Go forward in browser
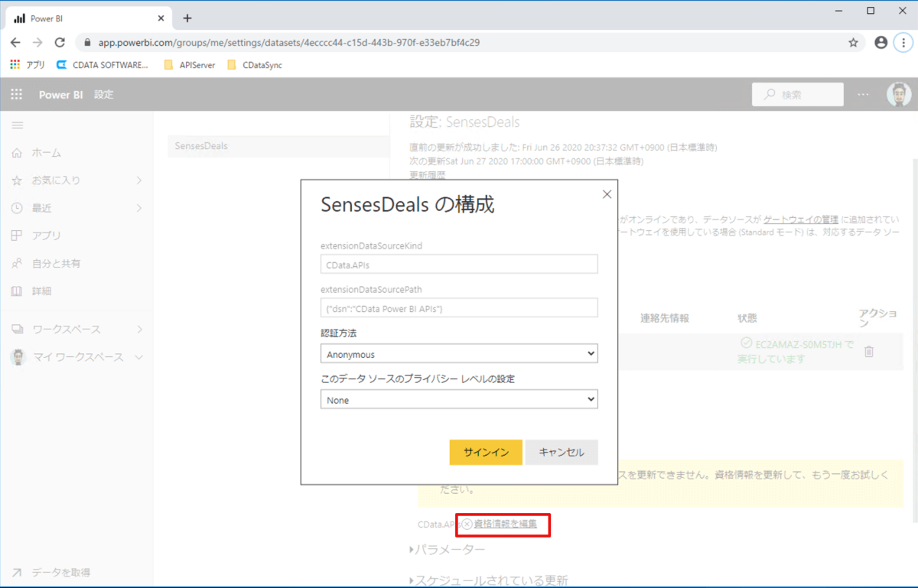This screenshot has height=588, width=918. (37, 43)
